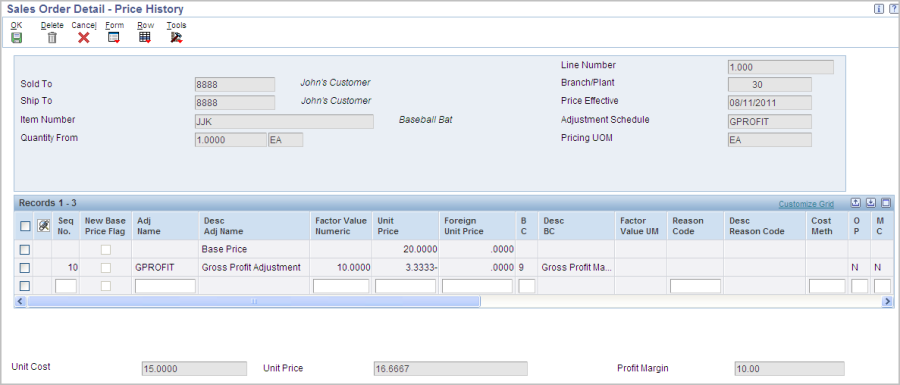Click the horizontal grid scrollbar thumb
900x385 pixels.
[x=254, y=301]
